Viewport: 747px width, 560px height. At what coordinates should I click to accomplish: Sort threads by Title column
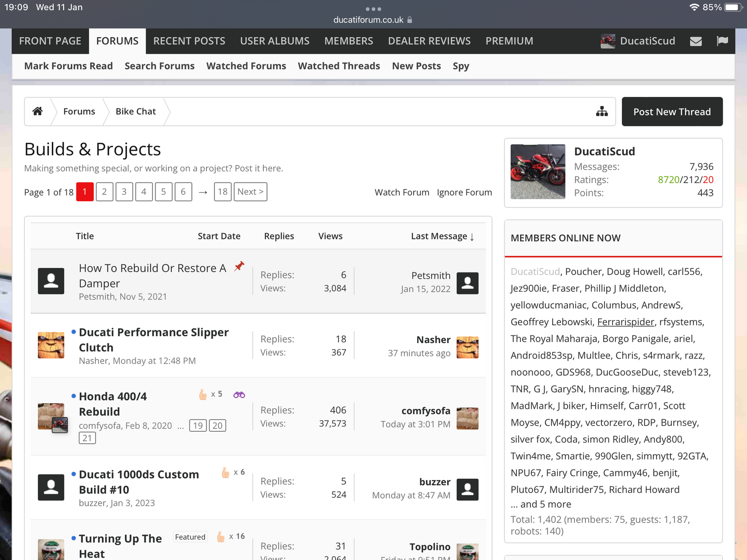(x=85, y=236)
